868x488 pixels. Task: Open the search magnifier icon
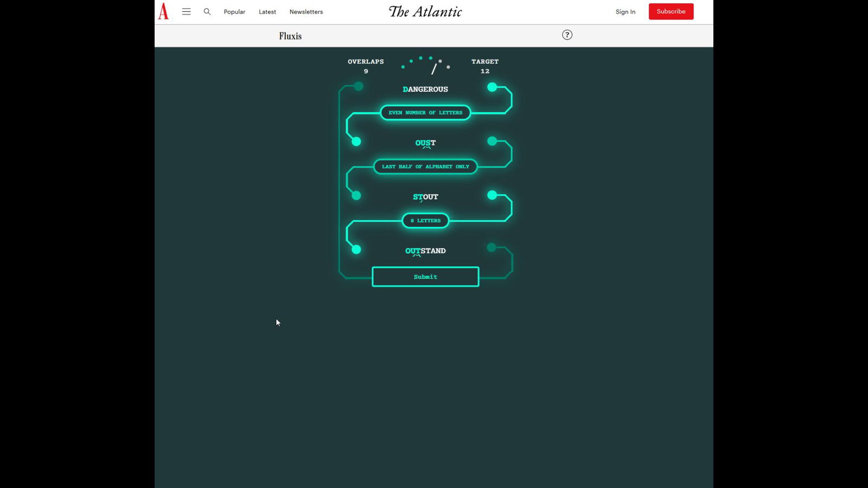pyautogui.click(x=207, y=11)
